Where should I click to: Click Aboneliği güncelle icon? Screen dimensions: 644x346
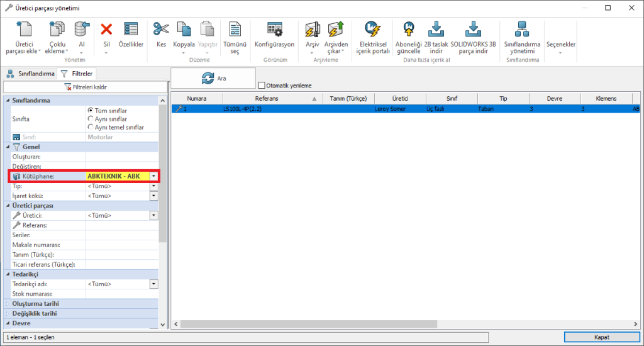(x=408, y=29)
